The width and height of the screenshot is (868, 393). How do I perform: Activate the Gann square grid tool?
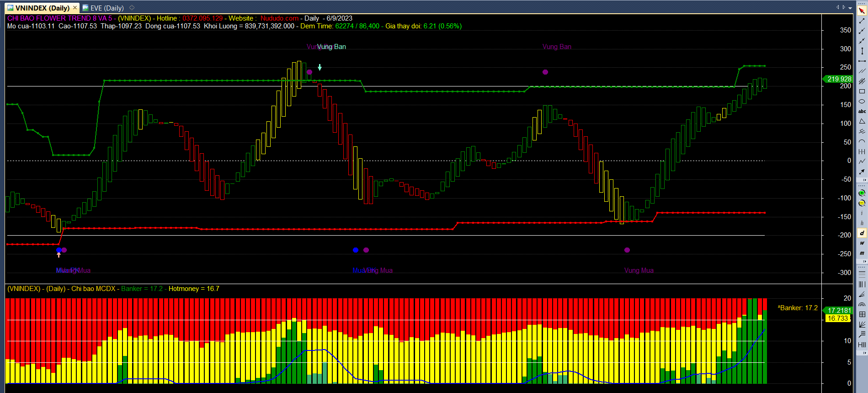[862, 314]
